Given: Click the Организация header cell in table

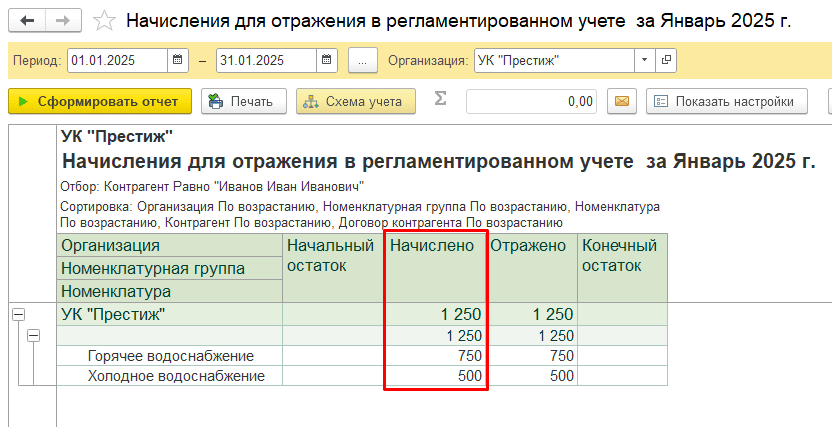Looking at the screenshot, I should pyautogui.click(x=170, y=246).
